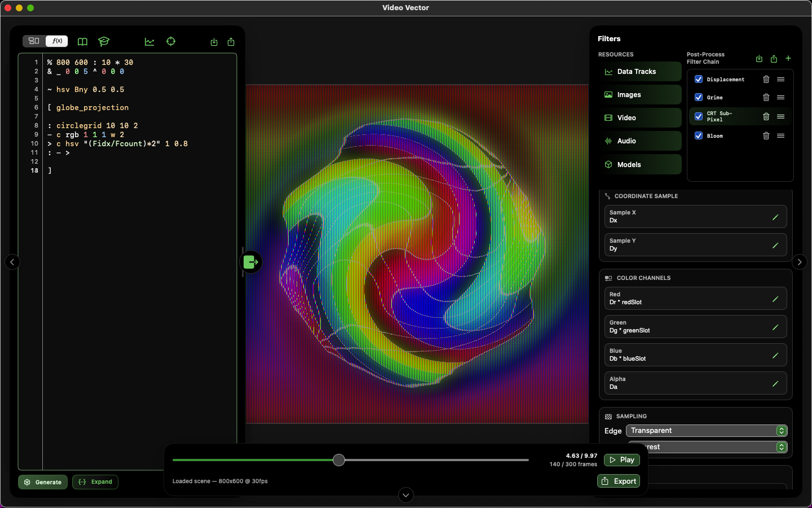Screen dimensions: 812x508
Task: Click the green panel toggle beside the preview
Action: click(251, 262)
